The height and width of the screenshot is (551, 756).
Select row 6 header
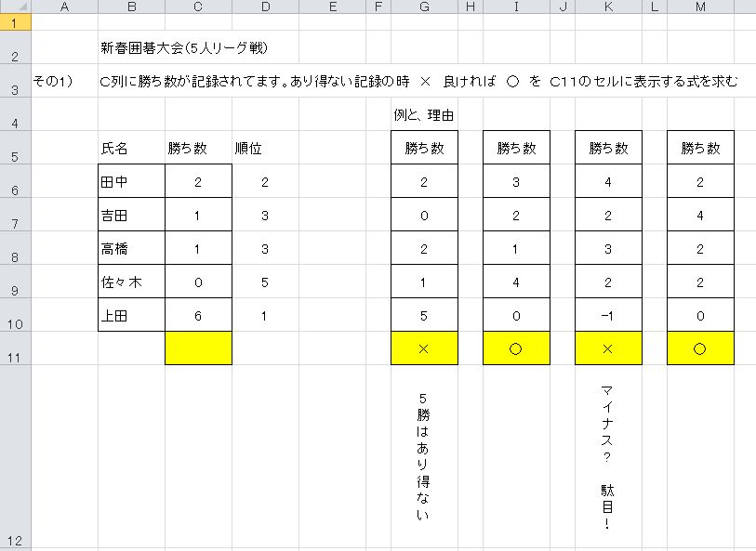pos(16,181)
